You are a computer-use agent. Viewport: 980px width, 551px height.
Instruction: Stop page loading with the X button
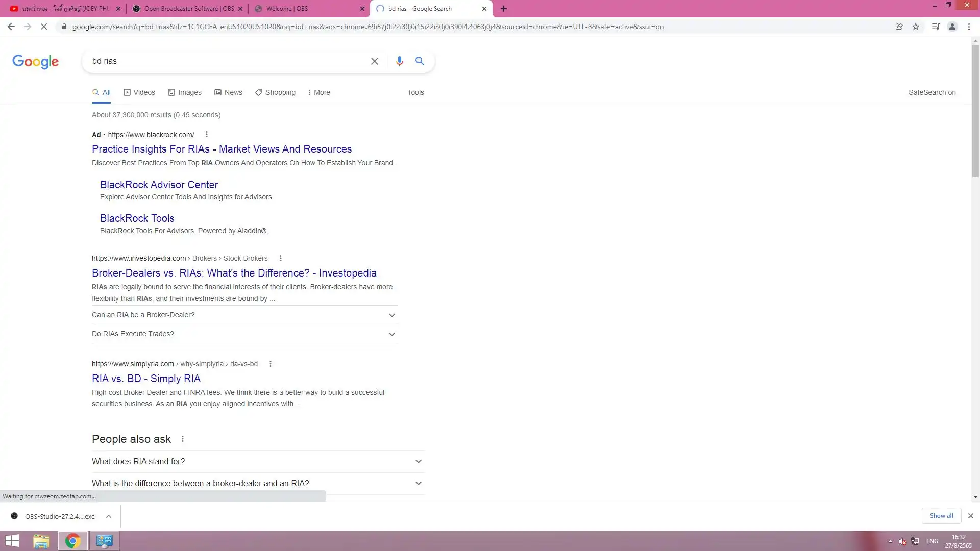44,27
